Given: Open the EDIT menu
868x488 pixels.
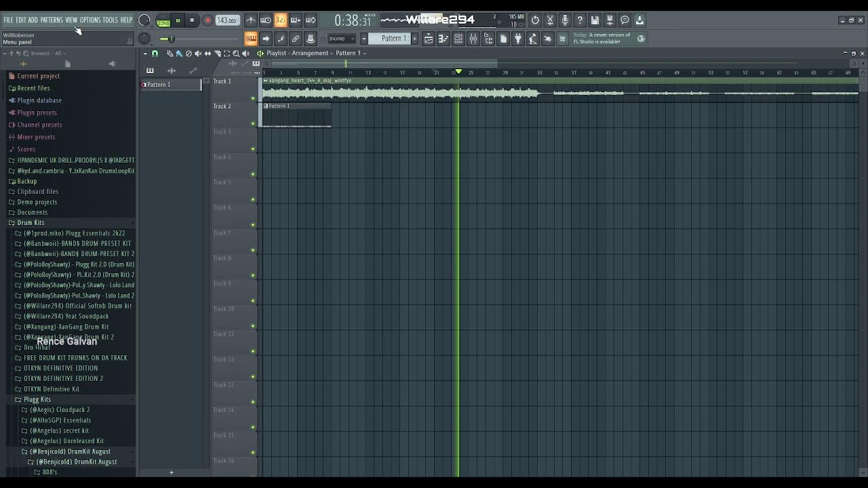Looking at the screenshot, I should point(21,20).
